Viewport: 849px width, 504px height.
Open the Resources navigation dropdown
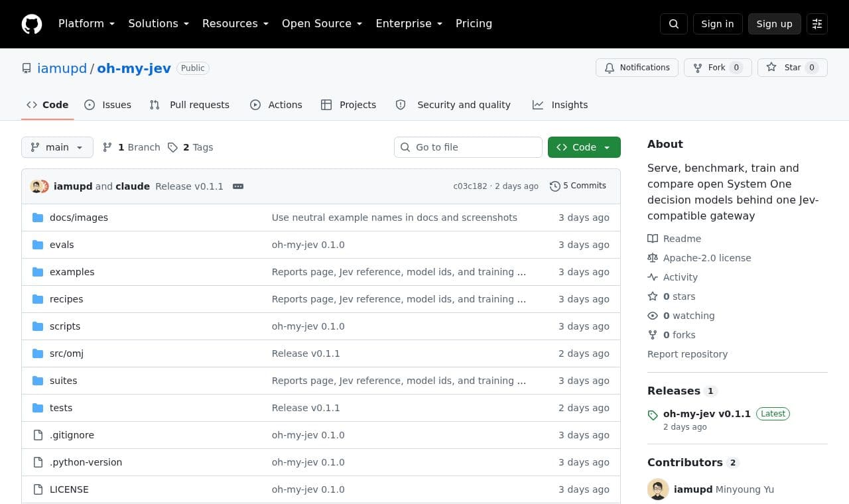235,24
